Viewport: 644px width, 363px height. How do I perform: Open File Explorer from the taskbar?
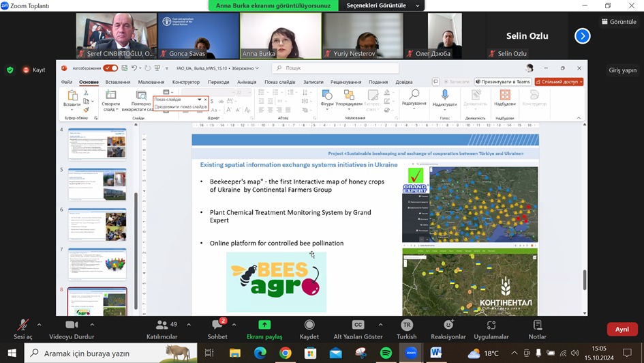click(235, 353)
